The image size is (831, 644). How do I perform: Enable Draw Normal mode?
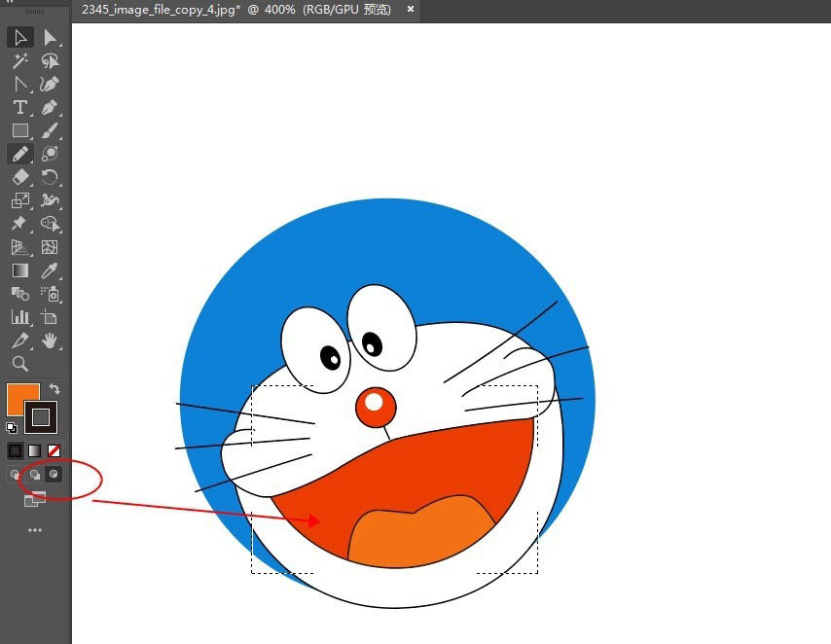[15, 475]
